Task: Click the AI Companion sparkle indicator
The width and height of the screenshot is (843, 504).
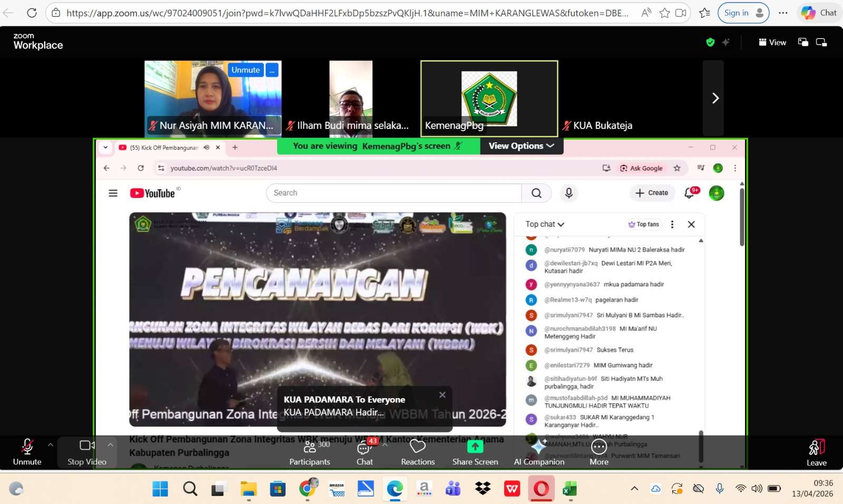Action: tap(726, 42)
